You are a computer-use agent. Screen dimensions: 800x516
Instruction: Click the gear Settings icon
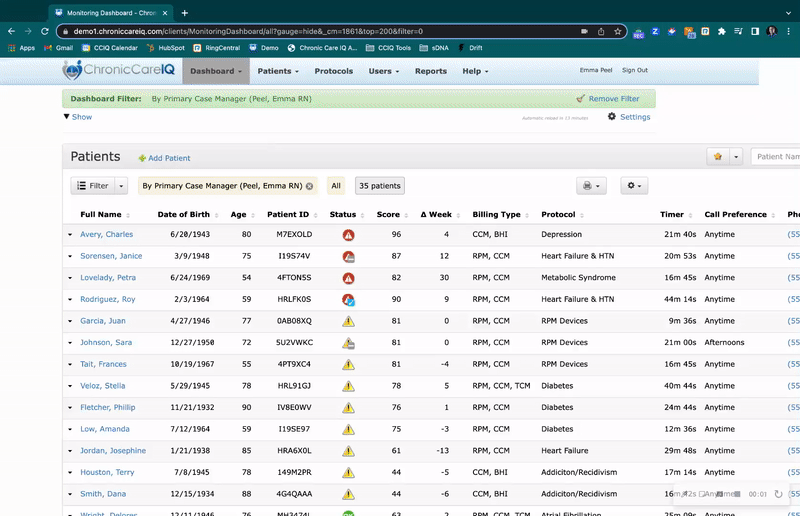(612, 117)
